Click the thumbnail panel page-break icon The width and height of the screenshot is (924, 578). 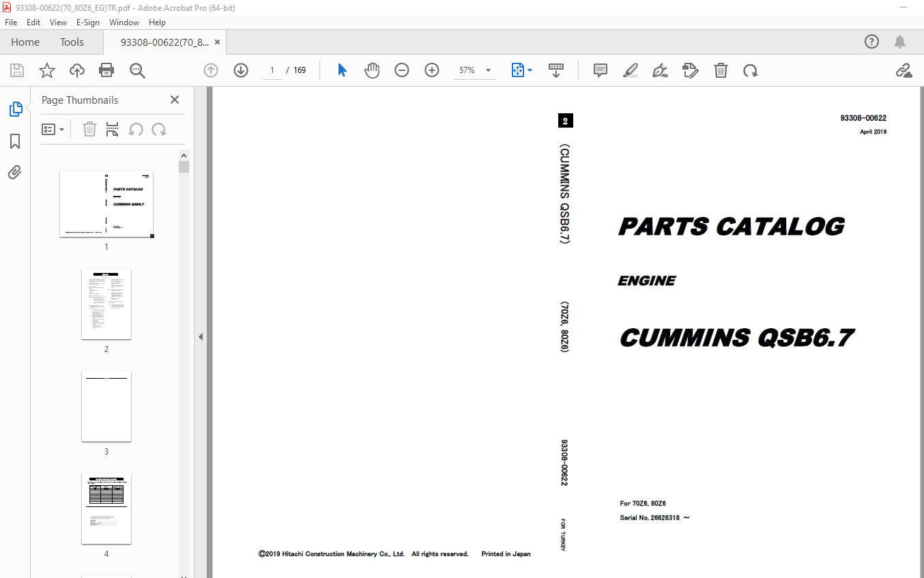pos(113,129)
